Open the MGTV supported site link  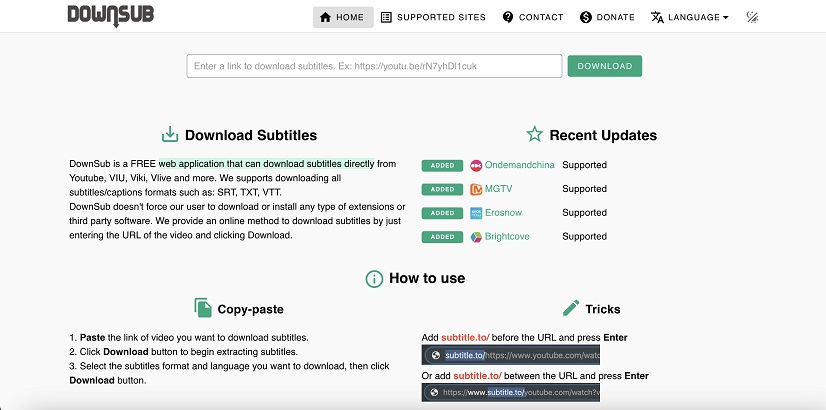pos(498,189)
